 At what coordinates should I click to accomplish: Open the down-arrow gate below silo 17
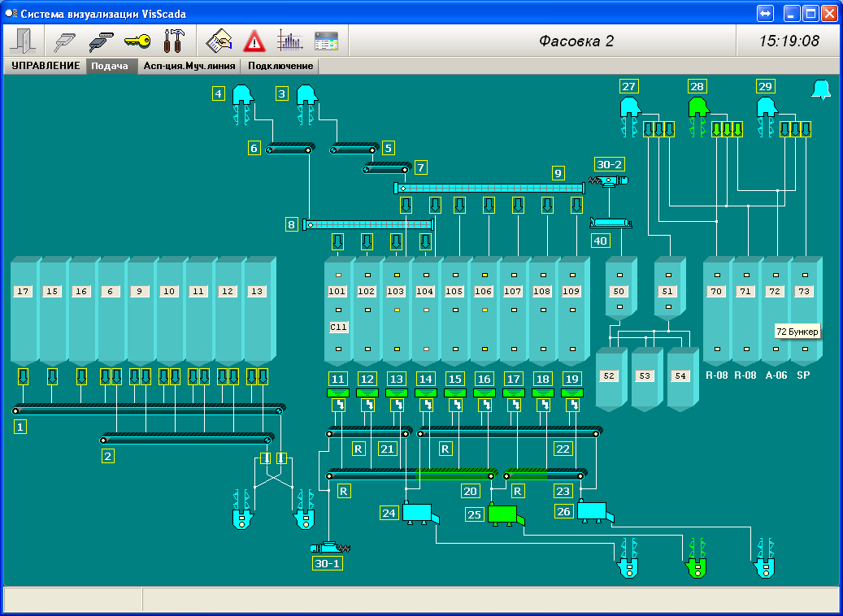[x=23, y=376]
